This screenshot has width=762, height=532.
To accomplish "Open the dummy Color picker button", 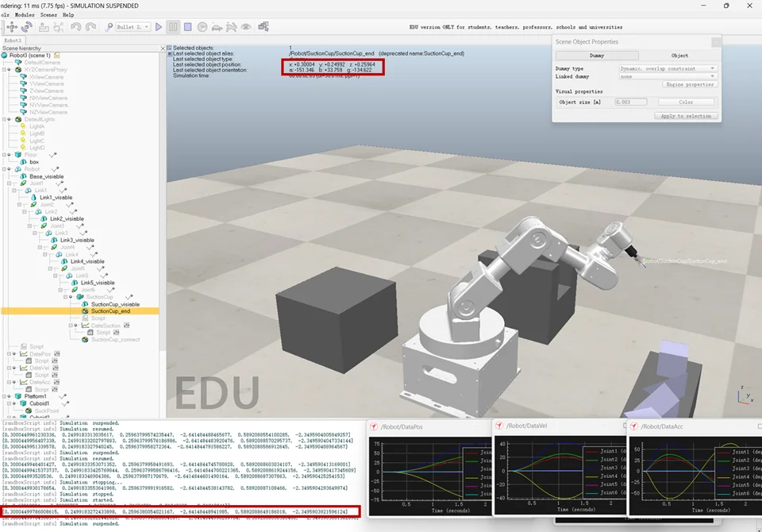I will pos(686,102).
